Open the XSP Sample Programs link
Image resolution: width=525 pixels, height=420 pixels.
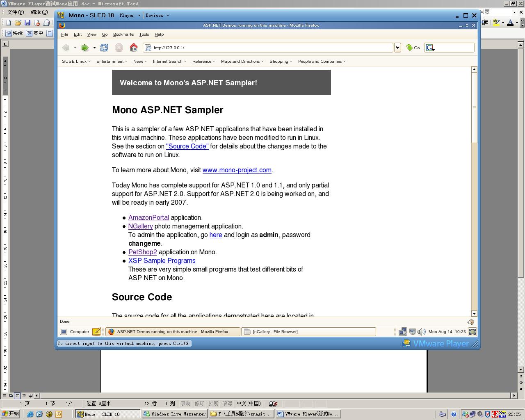pyautogui.click(x=162, y=261)
